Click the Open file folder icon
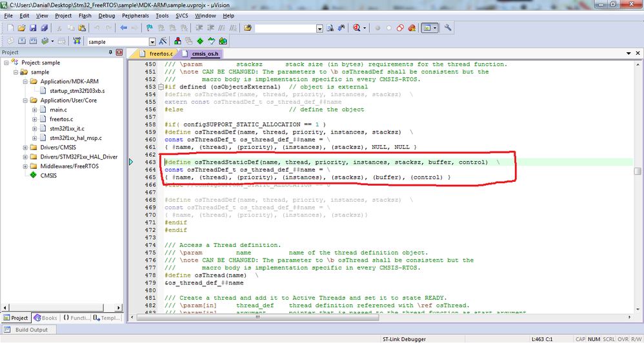644x343 pixels. tap(22, 28)
